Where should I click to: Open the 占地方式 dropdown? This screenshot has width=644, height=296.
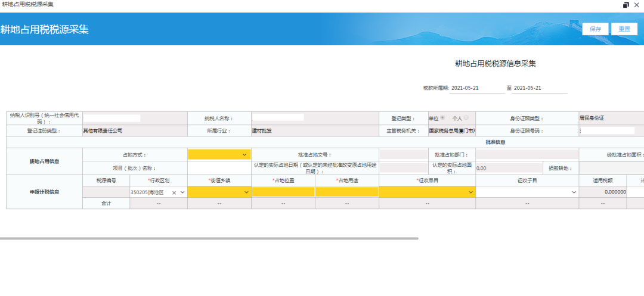point(219,154)
